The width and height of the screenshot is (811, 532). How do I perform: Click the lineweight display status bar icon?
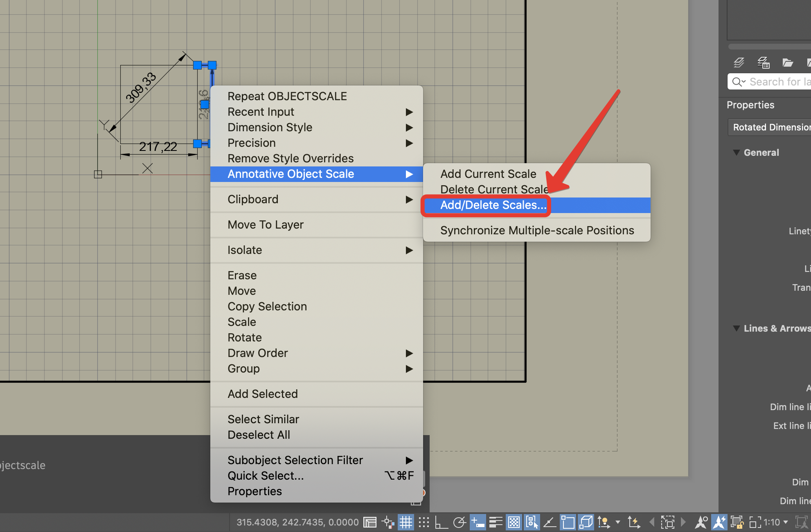496,522
